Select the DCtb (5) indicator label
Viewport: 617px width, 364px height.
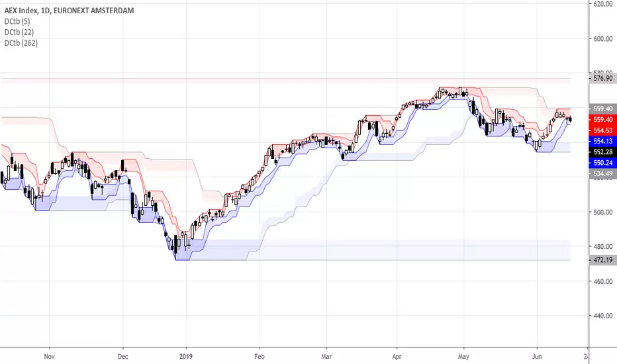[x=17, y=22]
